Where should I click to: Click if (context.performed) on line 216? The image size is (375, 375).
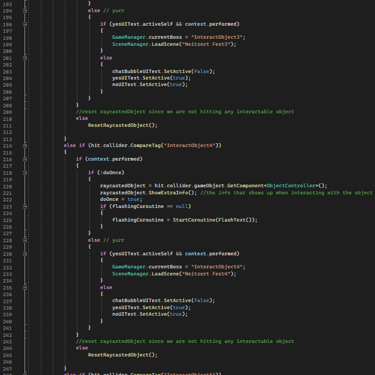109,159
